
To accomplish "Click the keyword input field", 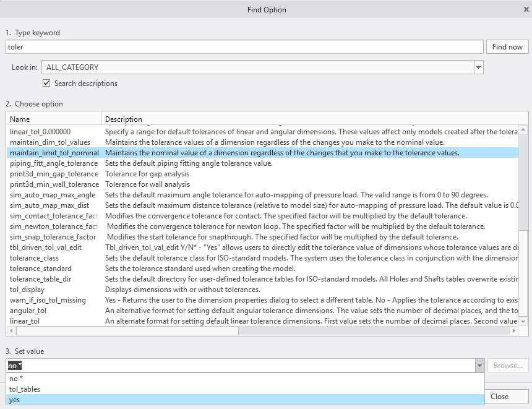I will (244, 47).
